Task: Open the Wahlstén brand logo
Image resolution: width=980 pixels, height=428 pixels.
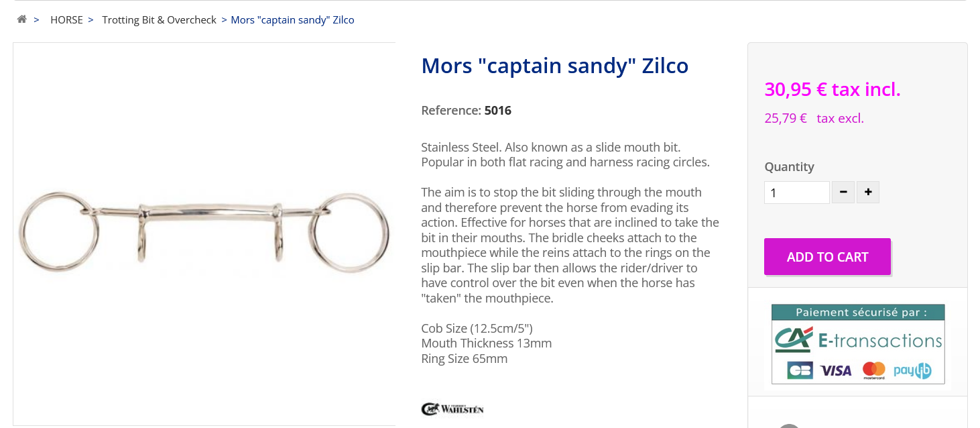Action: [x=452, y=409]
